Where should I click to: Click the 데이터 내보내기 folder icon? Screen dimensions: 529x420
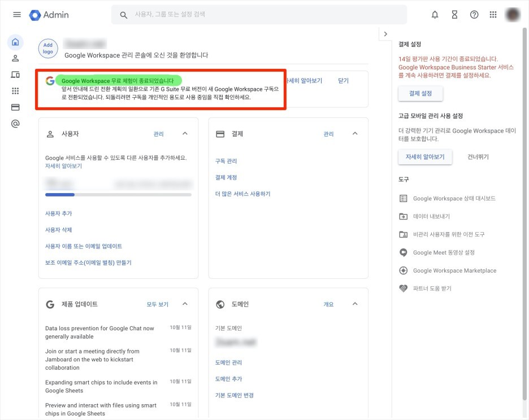pos(403,216)
